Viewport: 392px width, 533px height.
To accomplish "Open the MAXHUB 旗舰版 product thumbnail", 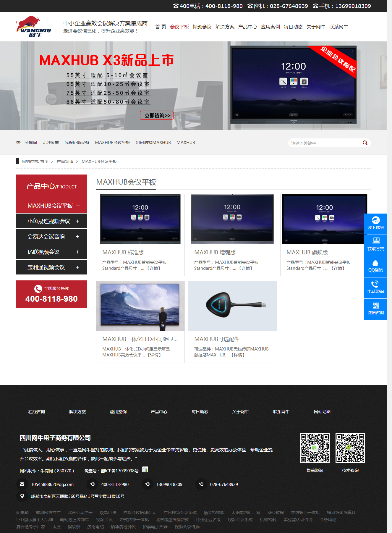I will (x=325, y=219).
